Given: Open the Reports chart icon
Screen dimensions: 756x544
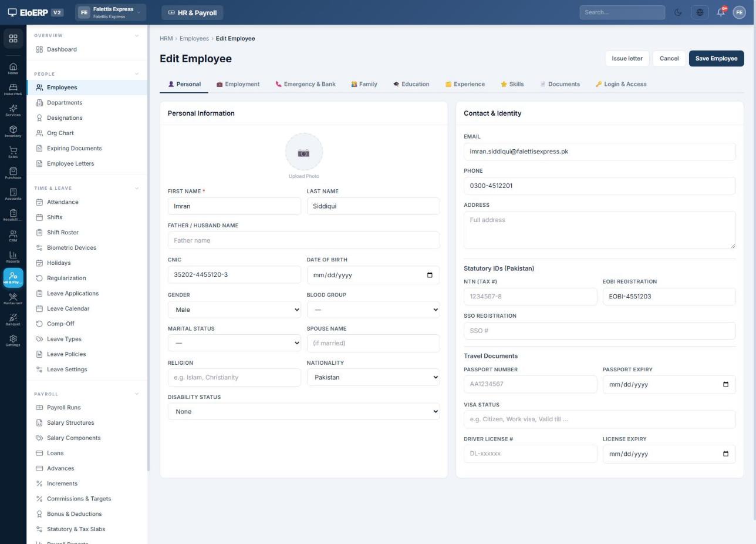Looking at the screenshot, I should [13, 257].
